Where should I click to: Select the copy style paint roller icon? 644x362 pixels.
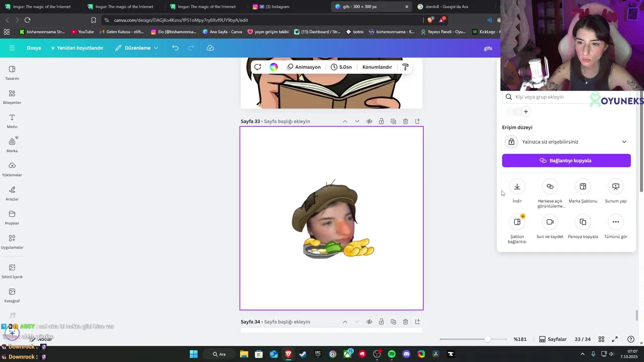[x=406, y=67]
